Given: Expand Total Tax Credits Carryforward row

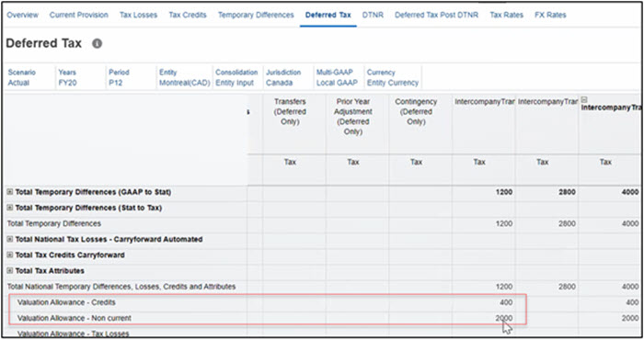Looking at the screenshot, I should point(10,255).
